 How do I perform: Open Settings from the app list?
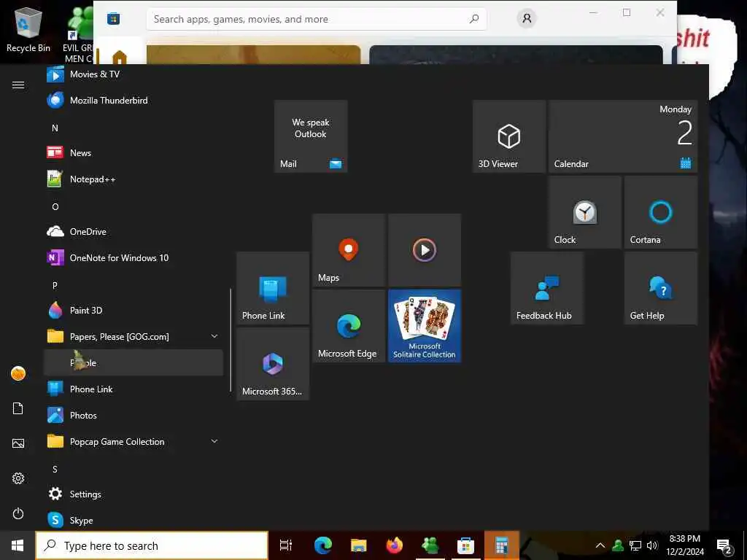click(x=133, y=494)
